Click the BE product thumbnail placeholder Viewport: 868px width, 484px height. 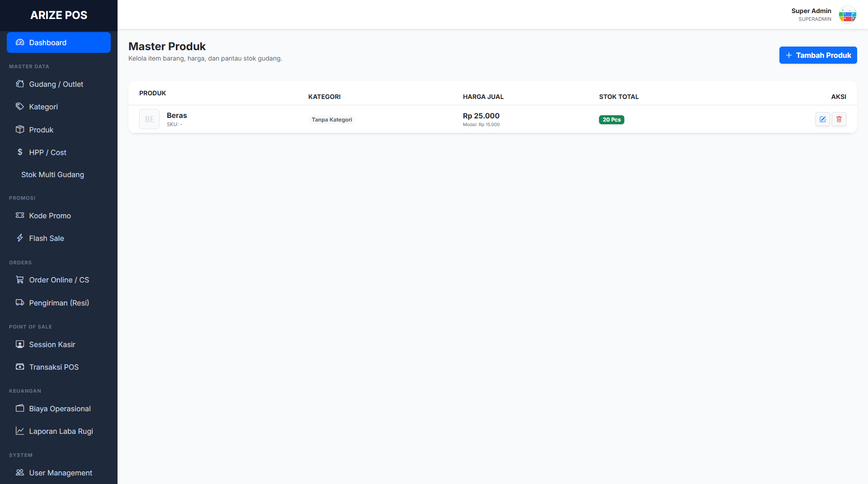[x=149, y=119]
